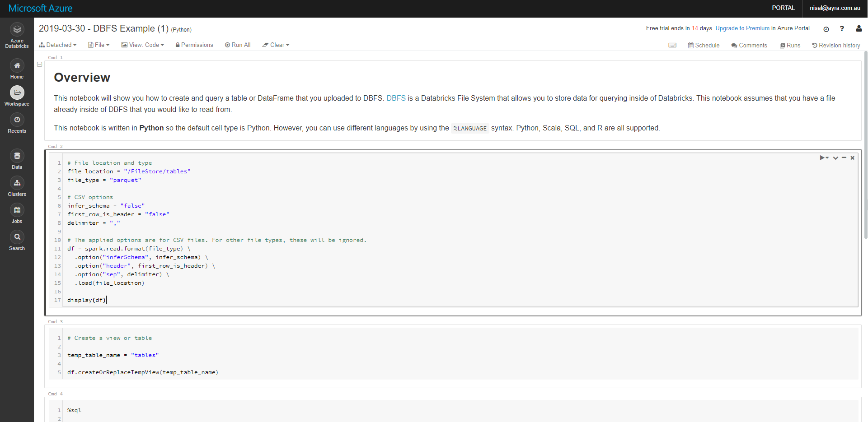Click the Overview heading
Screen dimensions: 868x422
pyautogui.click(x=82, y=78)
